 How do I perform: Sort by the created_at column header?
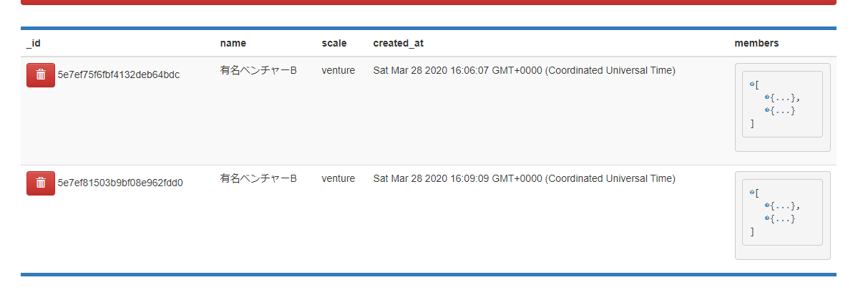[x=399, y=43]
